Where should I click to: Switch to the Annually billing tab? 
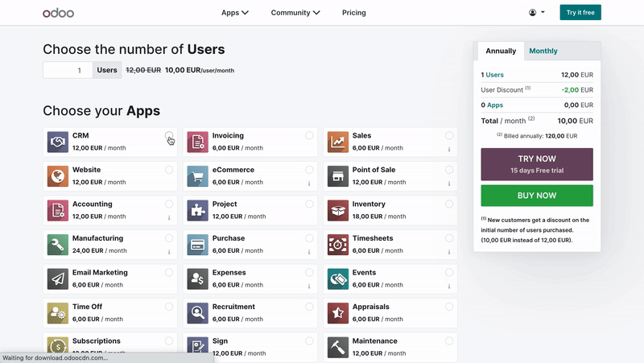[501, 51]
